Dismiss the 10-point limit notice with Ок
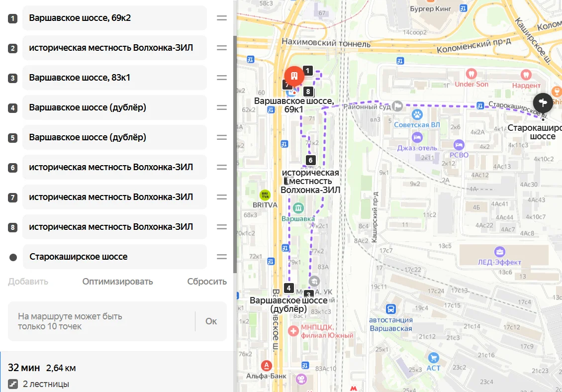This screenshot has width=562, height=392. [211, 321]
